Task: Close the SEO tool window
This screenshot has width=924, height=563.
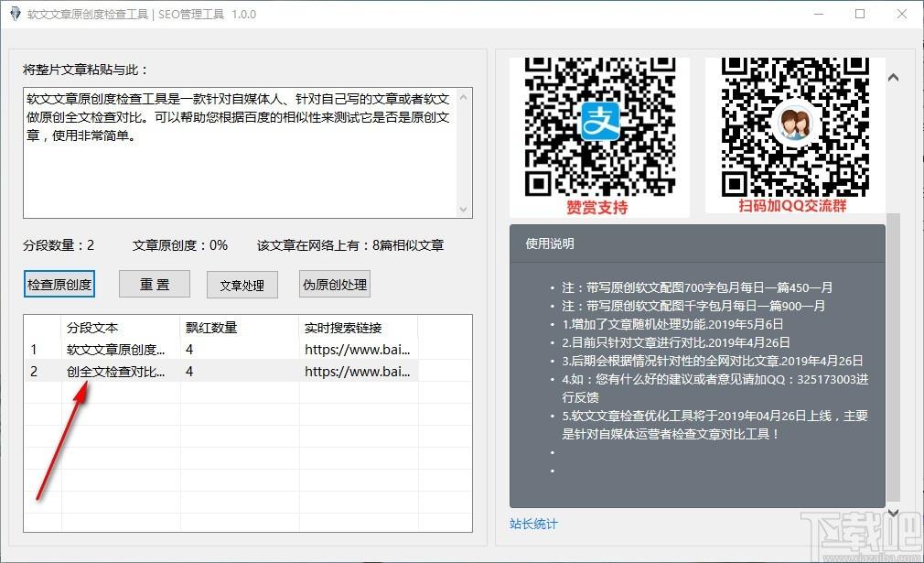Action: point(902,14)
